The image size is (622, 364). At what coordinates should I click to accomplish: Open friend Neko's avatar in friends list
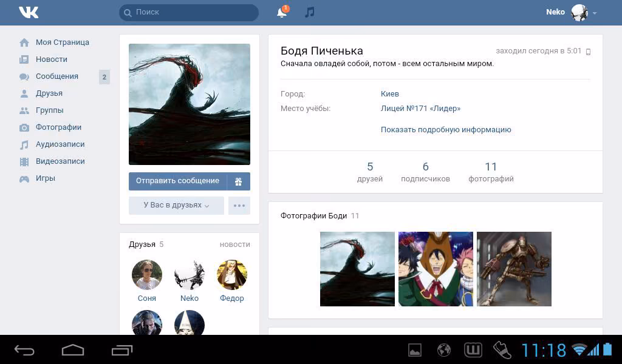(190, 275)
